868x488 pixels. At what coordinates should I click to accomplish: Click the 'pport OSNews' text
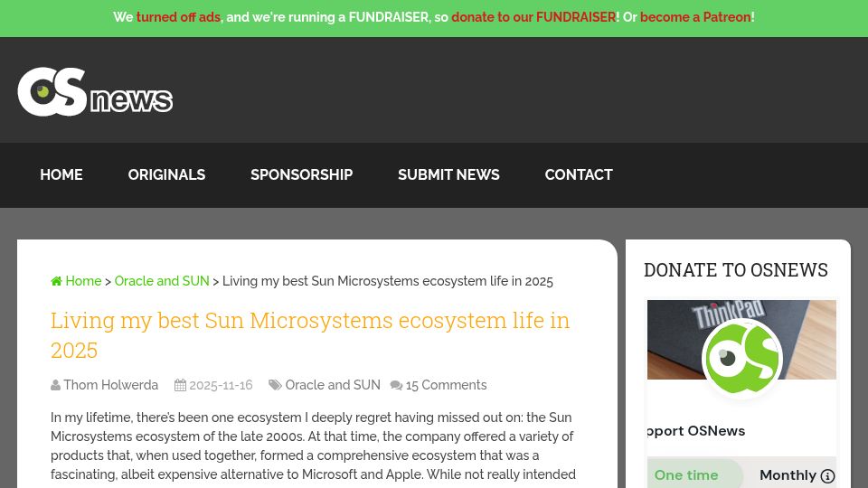pyautogui.click(x=696, y=431)
